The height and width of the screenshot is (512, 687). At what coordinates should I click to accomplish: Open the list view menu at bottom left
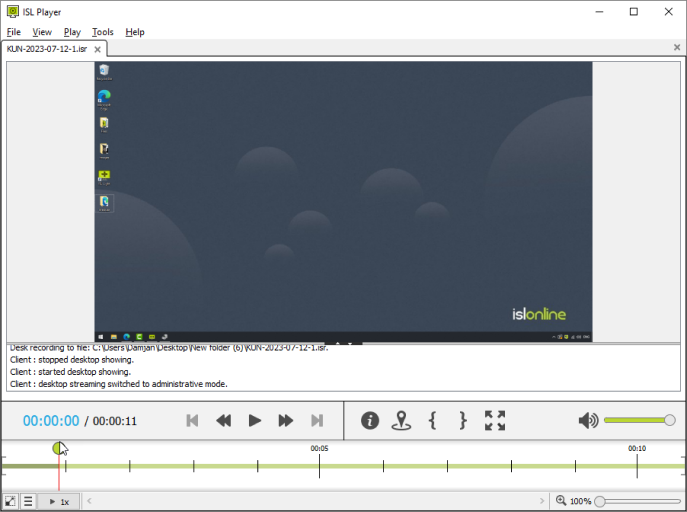coord(28,501)
